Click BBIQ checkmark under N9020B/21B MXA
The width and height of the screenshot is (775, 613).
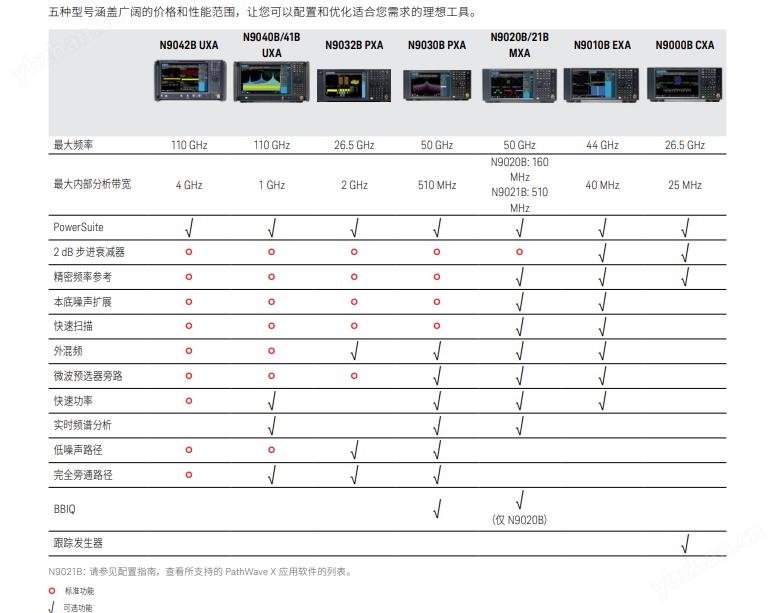pos(520,500)
